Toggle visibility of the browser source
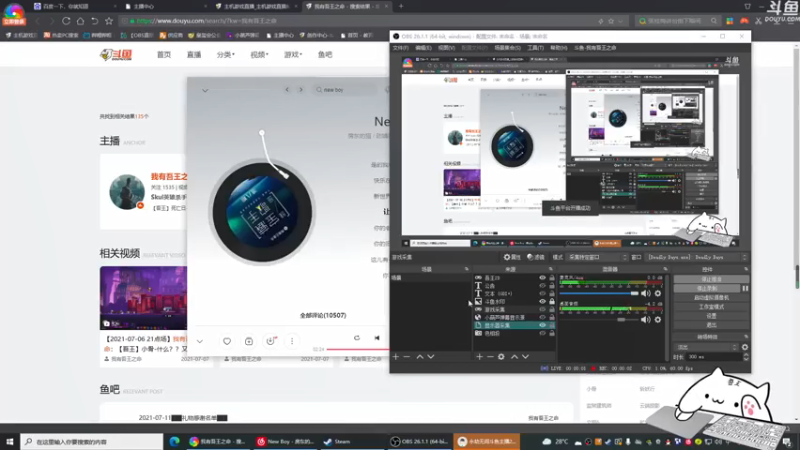The image size is (800, 450). click(542, 317)
